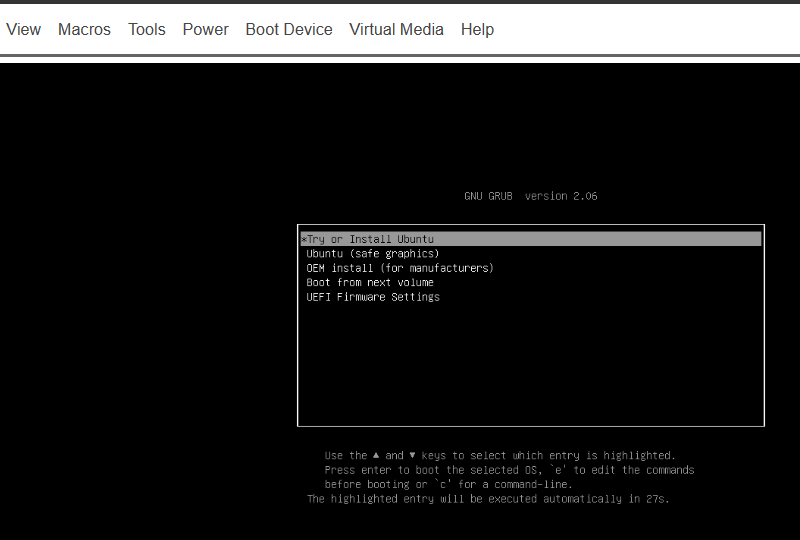Click the GNU GRUB version 2.06 title
Screen dimensions: 800x540
coord(530,196)
